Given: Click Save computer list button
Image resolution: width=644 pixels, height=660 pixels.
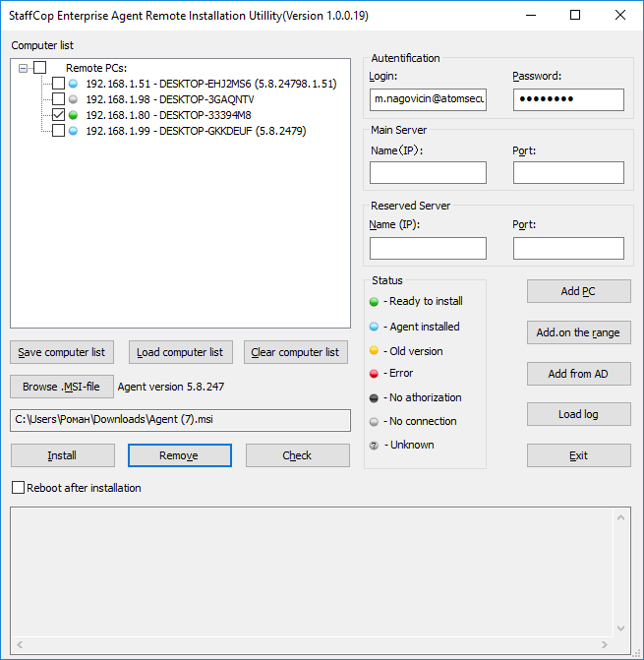Looking at the screenshot, I should [x=61, y=352].
